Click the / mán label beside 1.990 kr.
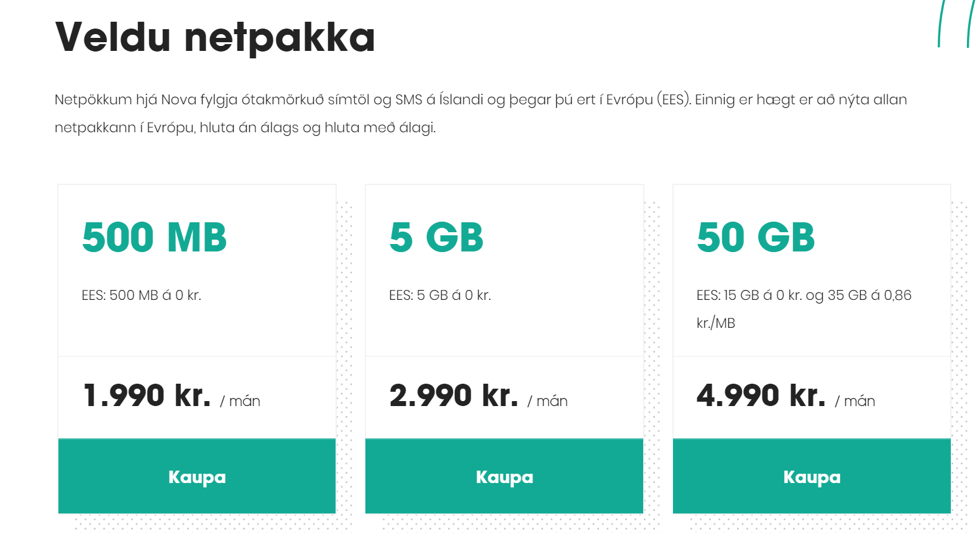 coord(240,400)
